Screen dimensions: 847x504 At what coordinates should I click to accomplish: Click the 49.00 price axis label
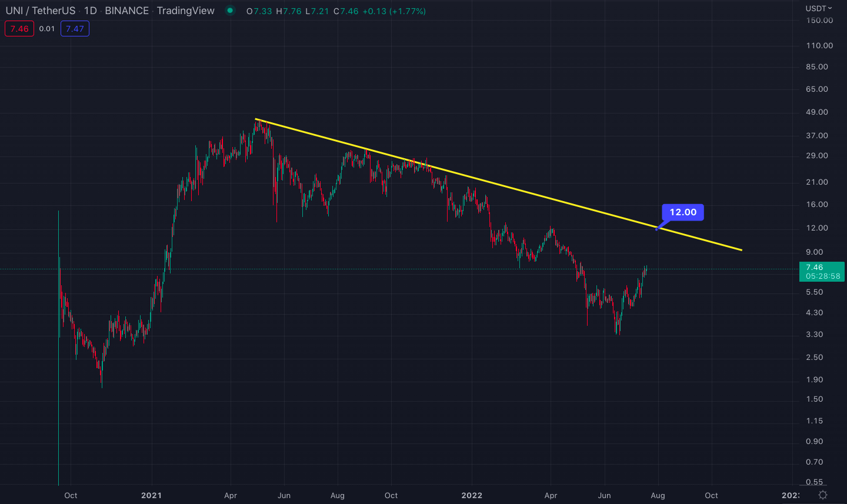pos(817,112)
